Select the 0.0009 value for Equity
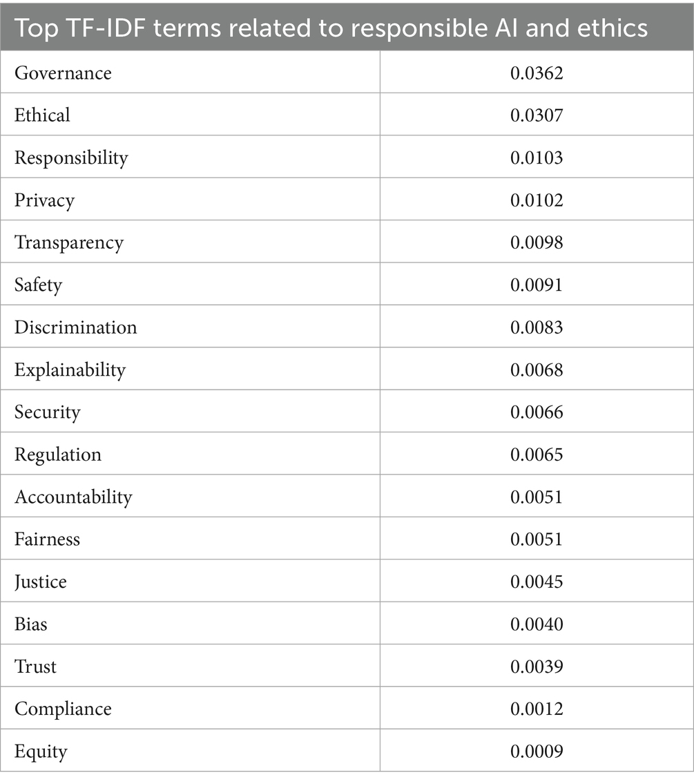 (x=537, y=751)
